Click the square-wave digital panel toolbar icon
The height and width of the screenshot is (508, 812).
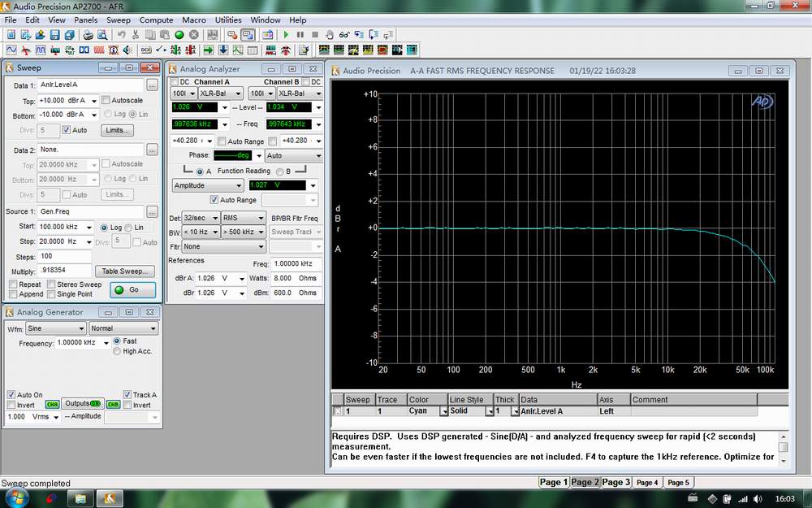pyautogui.click(x=40, y=50)
